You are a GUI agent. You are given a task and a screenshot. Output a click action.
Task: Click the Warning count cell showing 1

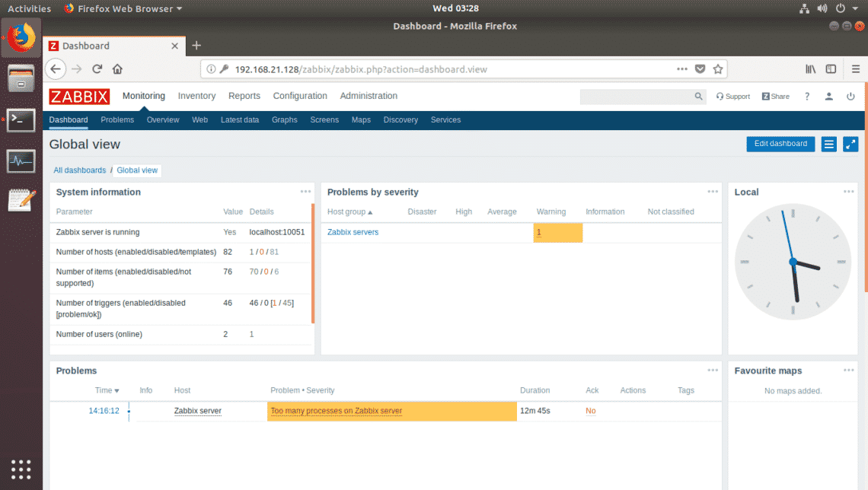tap(558, 232)
